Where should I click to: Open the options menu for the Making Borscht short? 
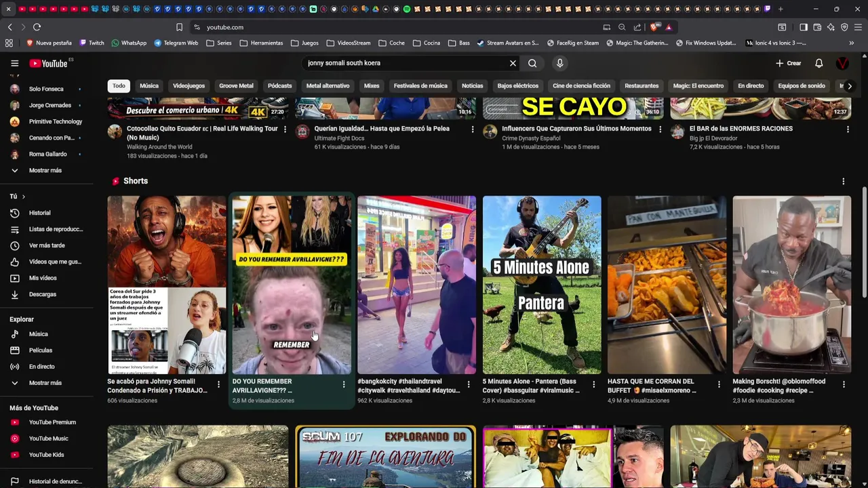[844, 384]
